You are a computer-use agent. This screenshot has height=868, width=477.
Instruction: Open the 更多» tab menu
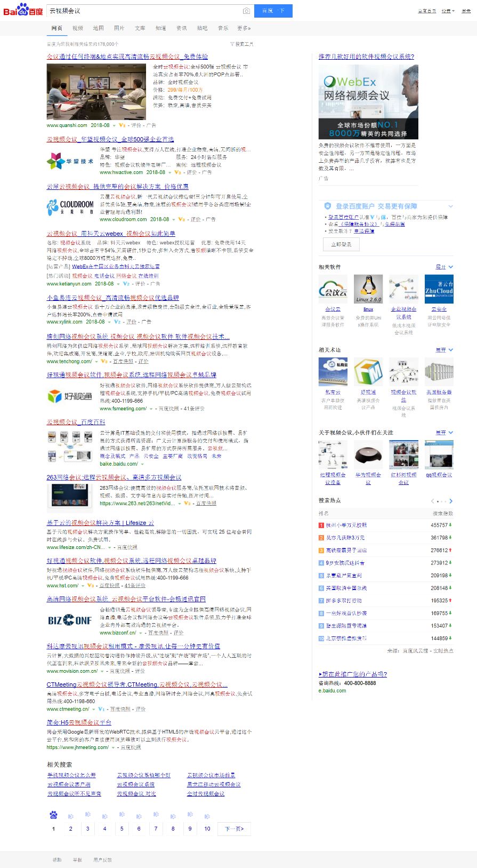(244, 28)
